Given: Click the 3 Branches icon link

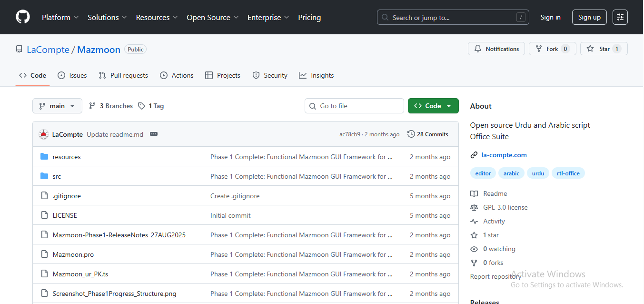Looking at the screenshot, I should coord(93,106).
